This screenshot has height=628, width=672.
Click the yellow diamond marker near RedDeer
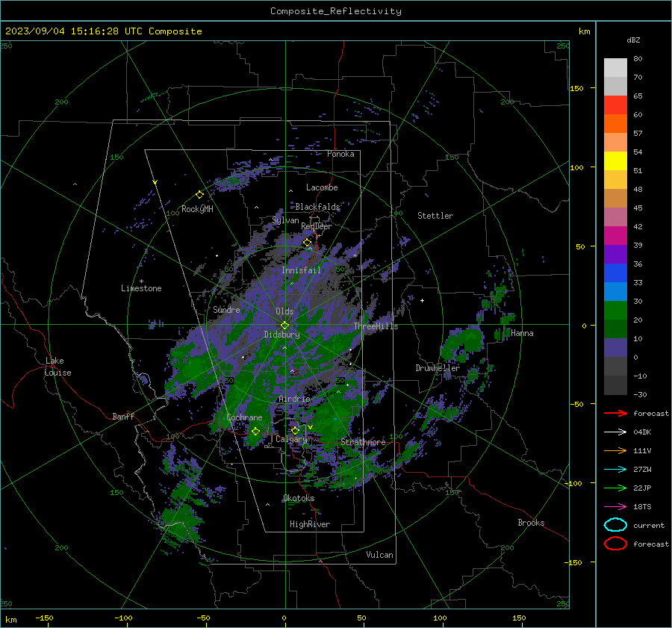click(x=308, y=243)
